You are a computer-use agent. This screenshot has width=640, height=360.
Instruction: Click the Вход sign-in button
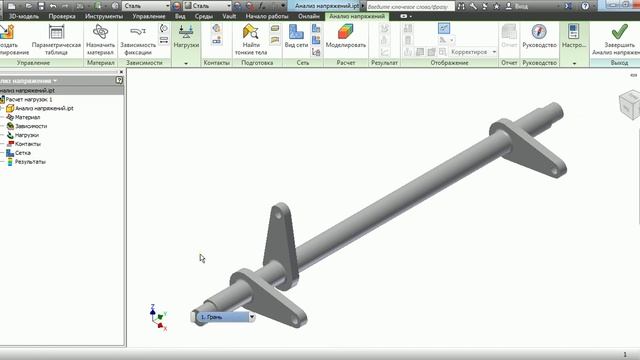click(517, 6)
